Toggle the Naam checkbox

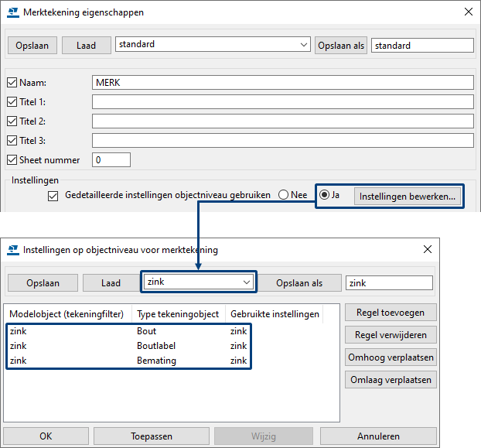12,82
